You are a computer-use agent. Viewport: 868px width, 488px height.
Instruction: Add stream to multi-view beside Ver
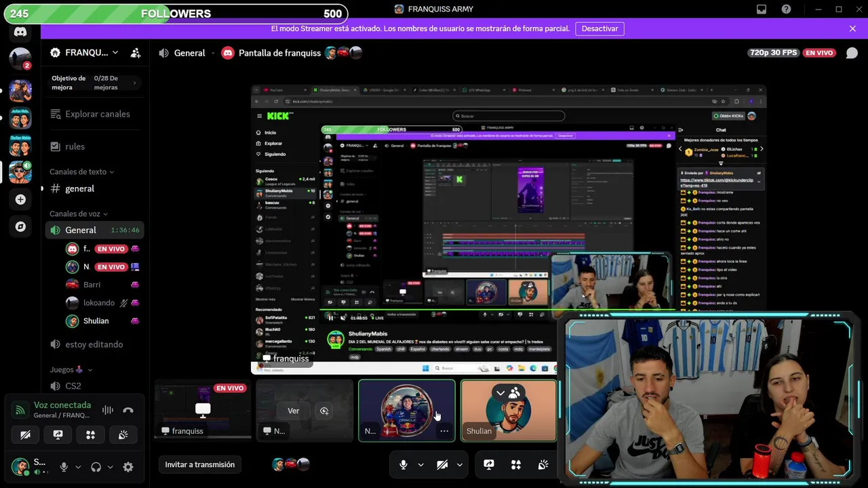324,411
